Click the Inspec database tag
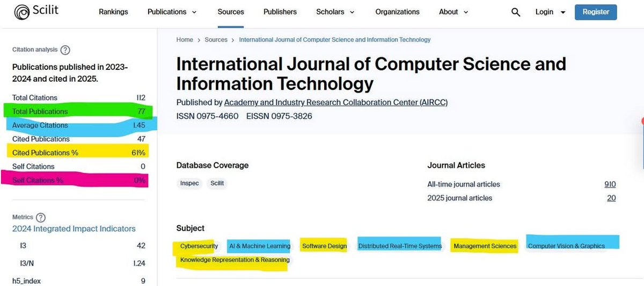The width and height of the screenshot is (644, 286). [x=189, y=183]
